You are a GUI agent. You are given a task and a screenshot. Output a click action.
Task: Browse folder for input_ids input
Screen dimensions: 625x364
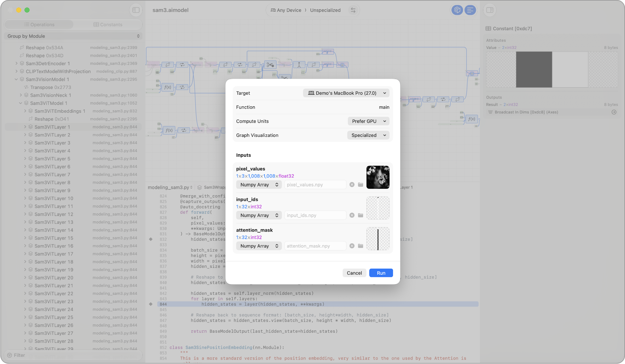[x=360, y=215]
